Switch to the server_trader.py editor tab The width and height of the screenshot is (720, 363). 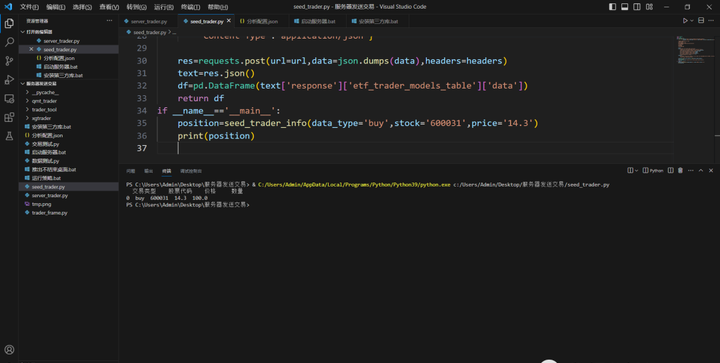(x=149, y=22)
